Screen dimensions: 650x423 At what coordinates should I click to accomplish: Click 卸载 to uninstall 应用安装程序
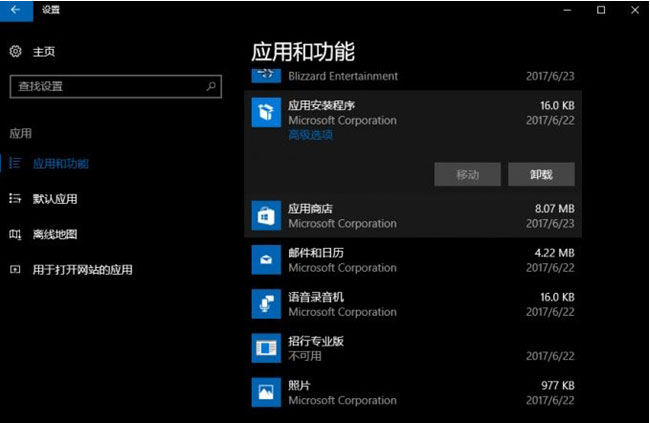pos(541,174)
